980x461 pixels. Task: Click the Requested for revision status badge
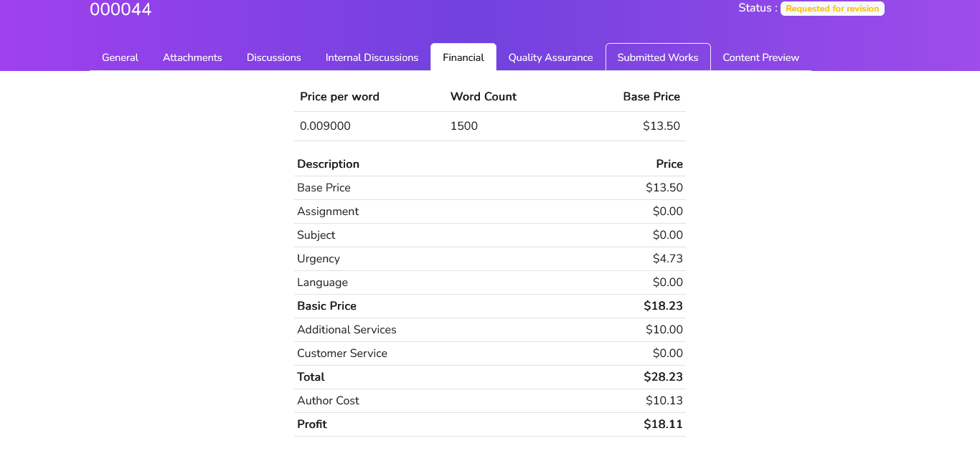point(831,9)
